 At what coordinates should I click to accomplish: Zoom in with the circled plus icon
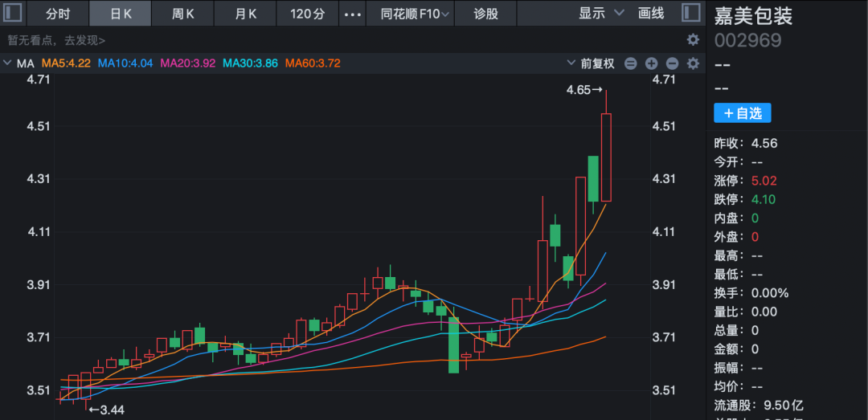click(x=651, y=63)
